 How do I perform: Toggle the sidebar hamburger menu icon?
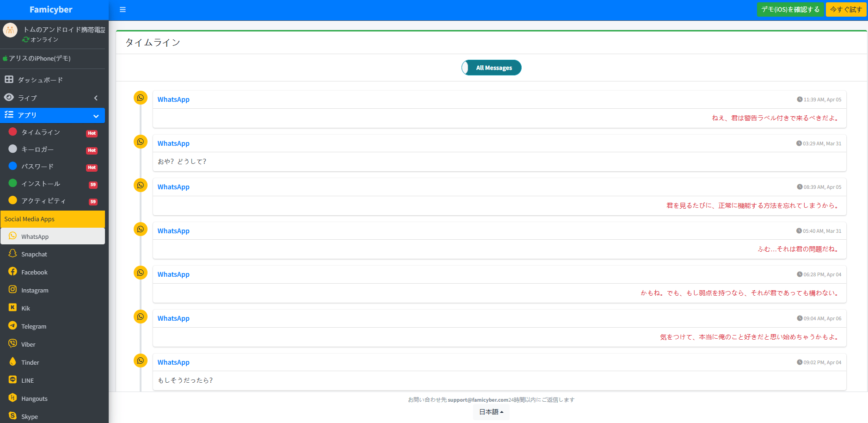[123, 10]
